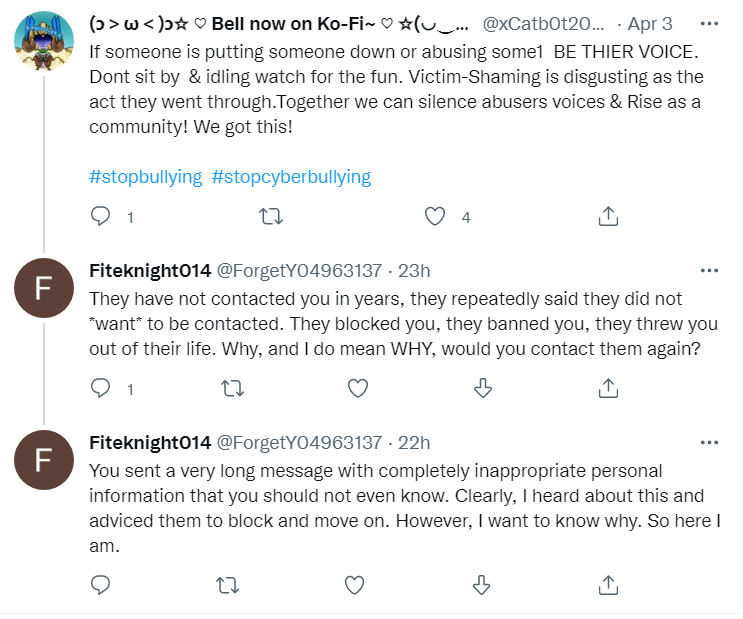The image size is (743, 619).
Task: View the Bell Ko-Fi user's profile picture
Action: click(44, 41)
